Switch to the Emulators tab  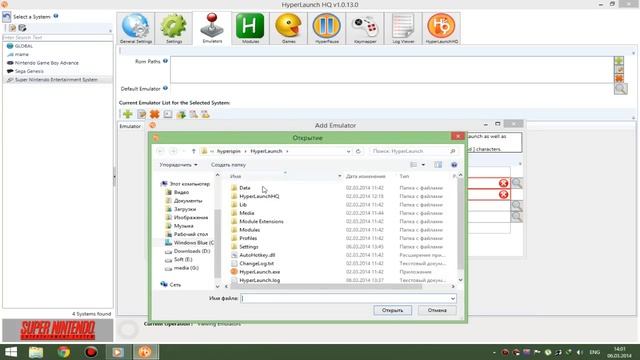point(212,28)
